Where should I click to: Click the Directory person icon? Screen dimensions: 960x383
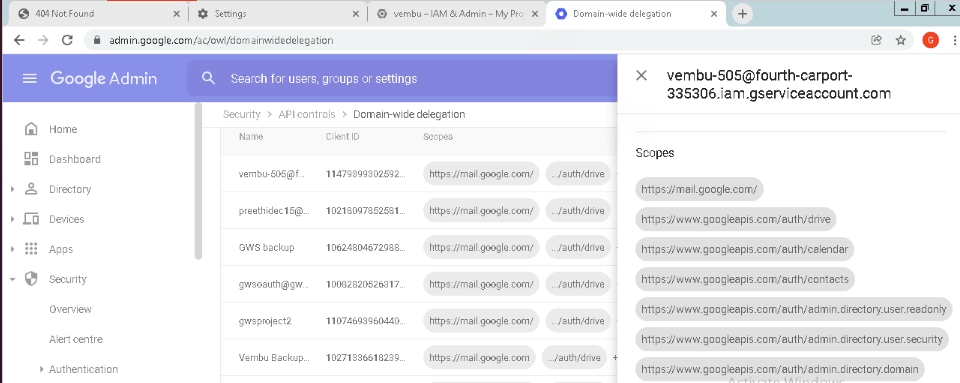click(31, 189)
